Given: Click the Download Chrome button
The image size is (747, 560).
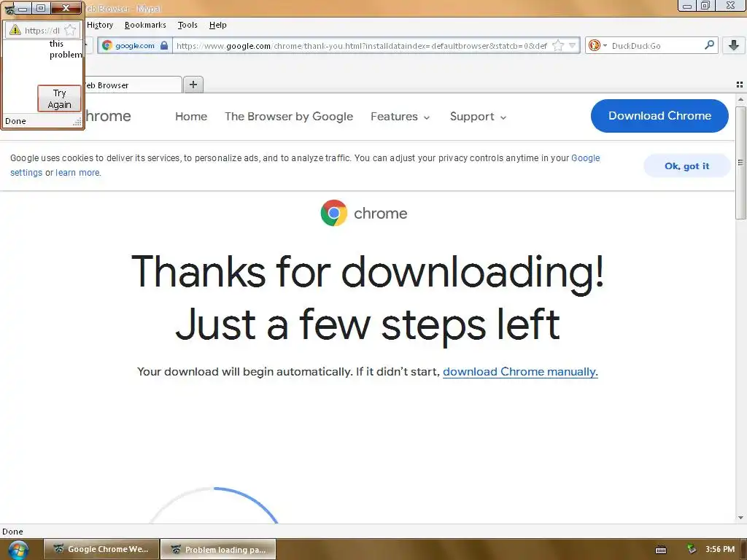Looking at the screenshot, I should click(x=659, y=116).
